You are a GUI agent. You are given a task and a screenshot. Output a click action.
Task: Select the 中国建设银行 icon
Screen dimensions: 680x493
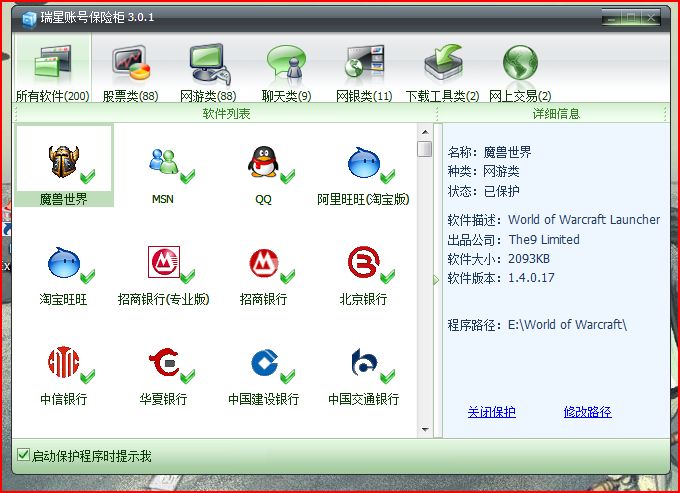click(264, 362)
